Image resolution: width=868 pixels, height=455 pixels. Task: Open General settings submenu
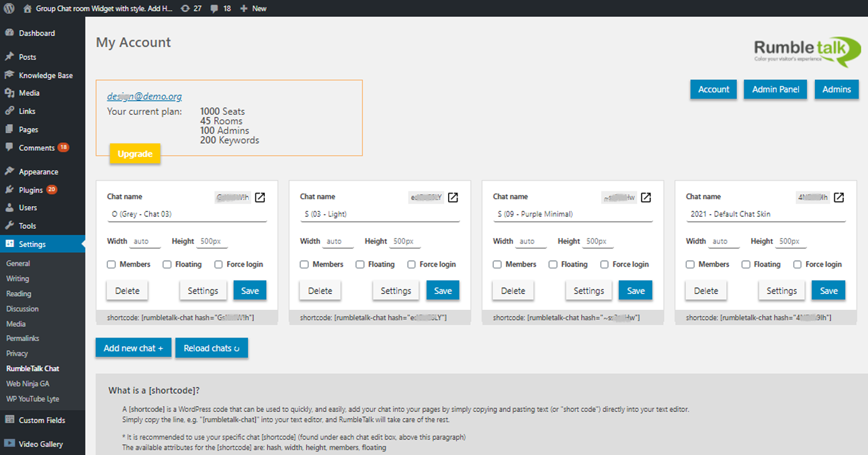point(18,264)
